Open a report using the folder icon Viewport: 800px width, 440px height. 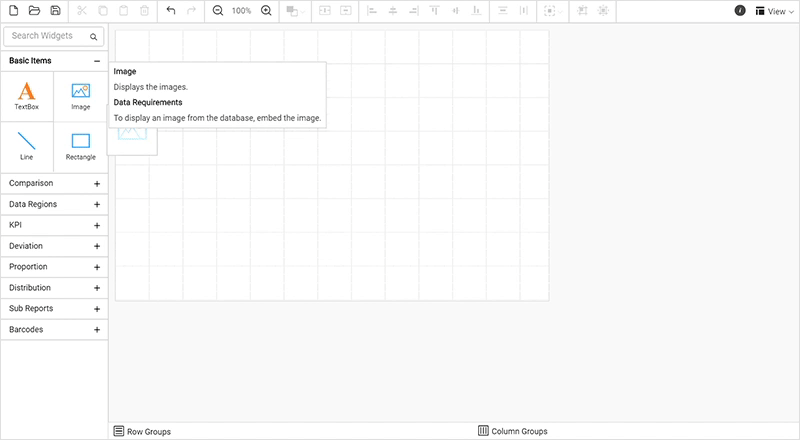34,11
